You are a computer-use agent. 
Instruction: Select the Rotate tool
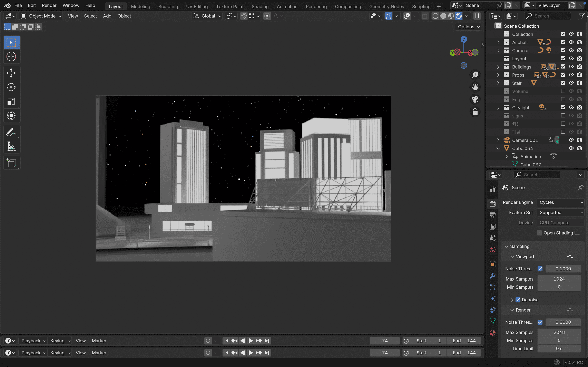[11, 87]
